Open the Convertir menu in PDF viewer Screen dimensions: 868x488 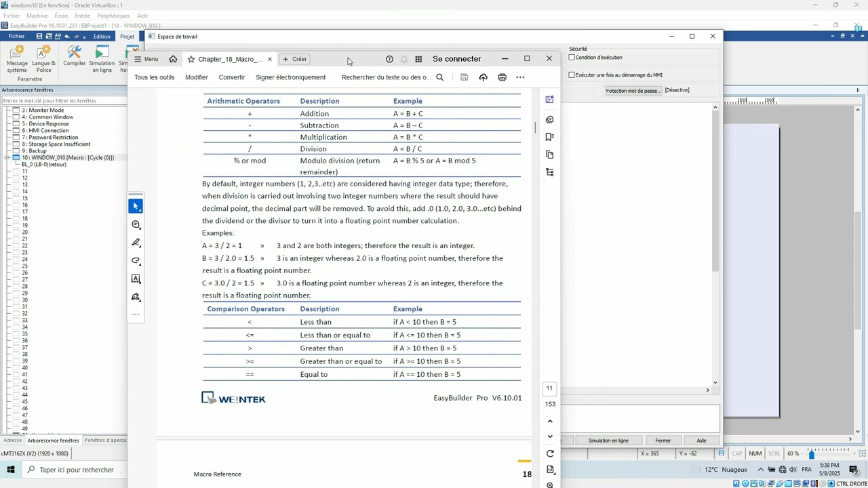232,77
